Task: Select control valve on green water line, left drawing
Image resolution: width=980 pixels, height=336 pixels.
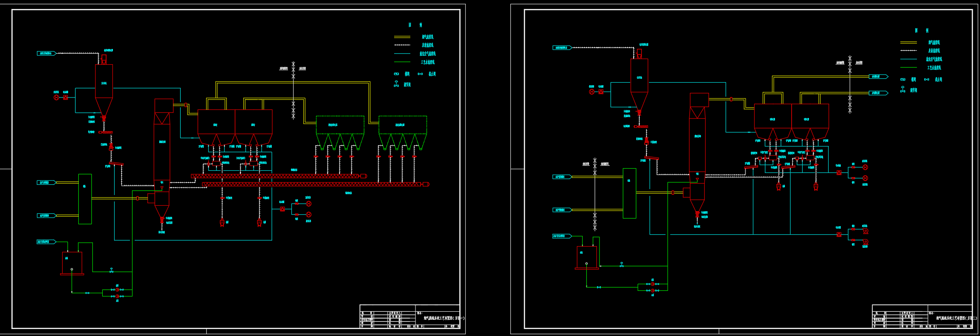Action: 112,270
